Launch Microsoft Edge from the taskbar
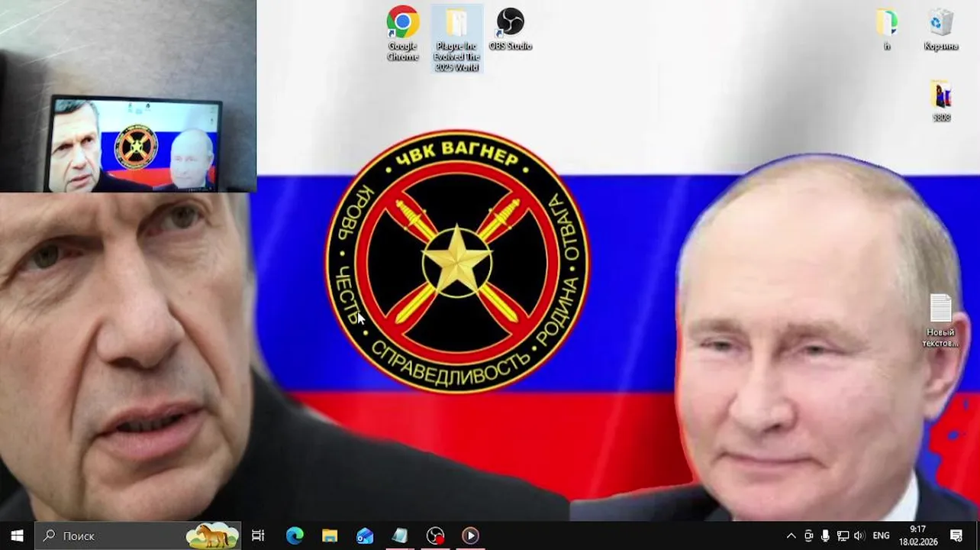This screenshot has width=980, height=550. [295, 535]
